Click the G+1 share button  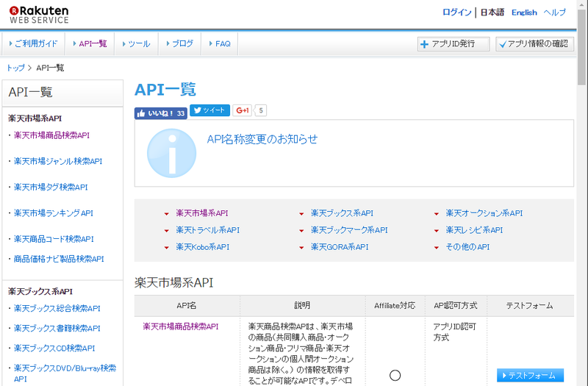243,110
